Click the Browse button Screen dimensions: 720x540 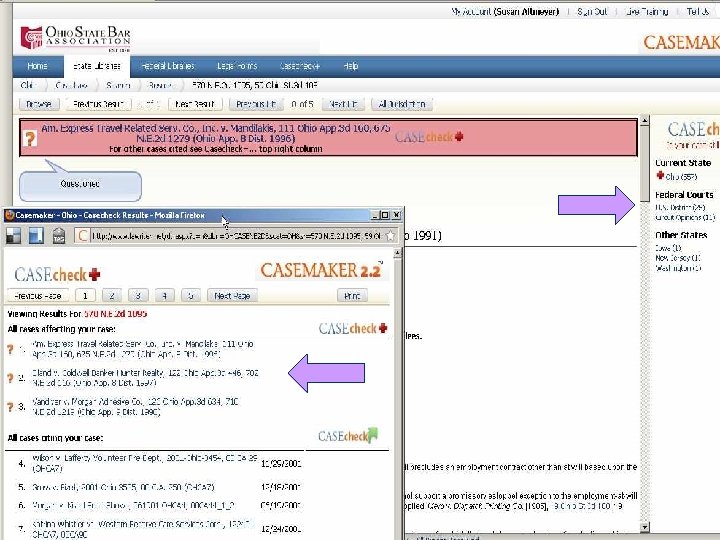[39, 104]
